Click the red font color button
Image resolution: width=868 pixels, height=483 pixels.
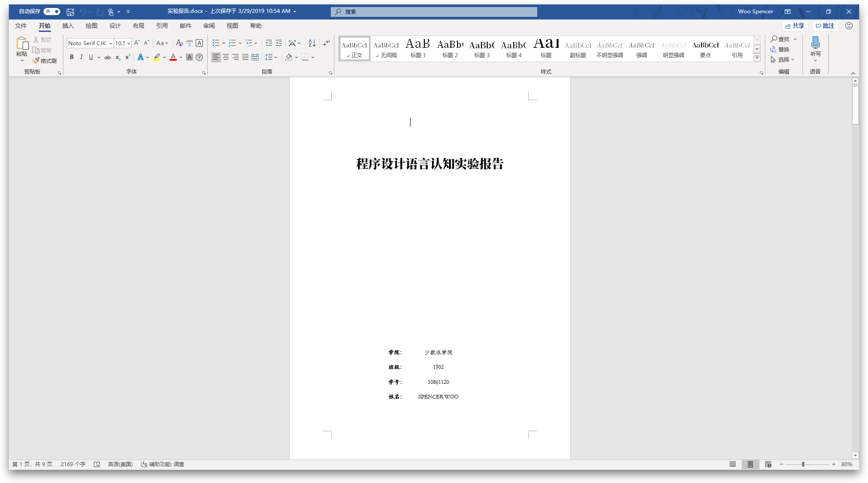[173, 57]
